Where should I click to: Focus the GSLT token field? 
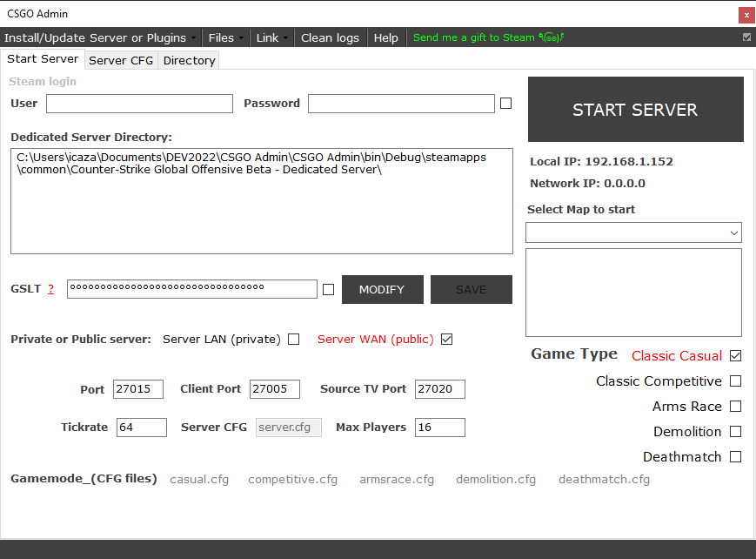pyautogui.click(x=192, y=289)
